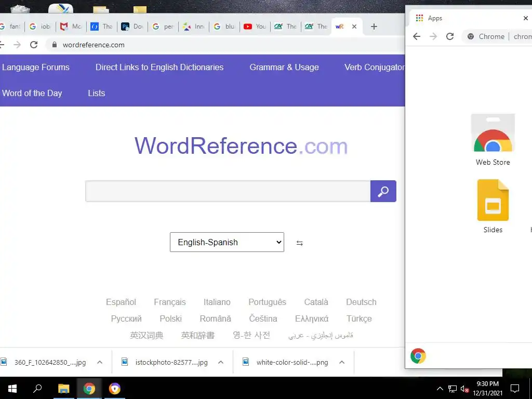Switch site language to Deutsch
The width and height of the screenshot is (532, 399).
click(361, 302)
